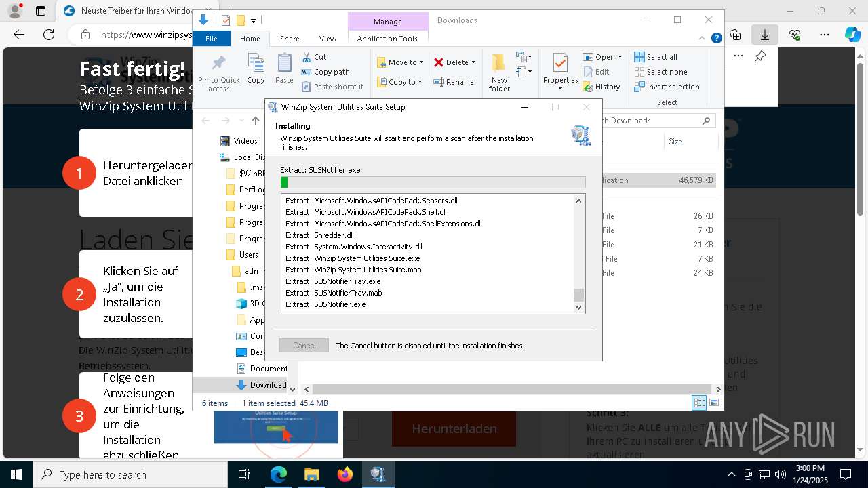The height and width of the screenshot is (488, 868).
Task: Open the Move to dropdown
Action: [x=400, y=62]
